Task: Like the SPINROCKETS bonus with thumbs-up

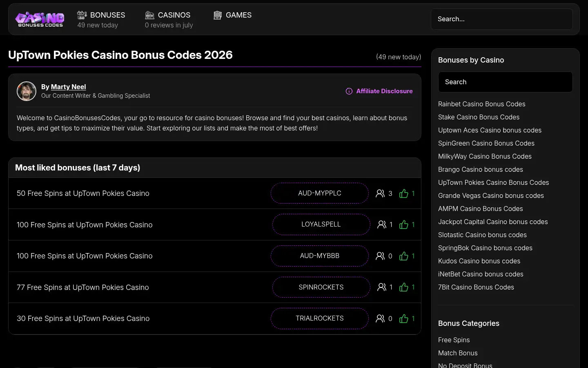Action: 404,287
